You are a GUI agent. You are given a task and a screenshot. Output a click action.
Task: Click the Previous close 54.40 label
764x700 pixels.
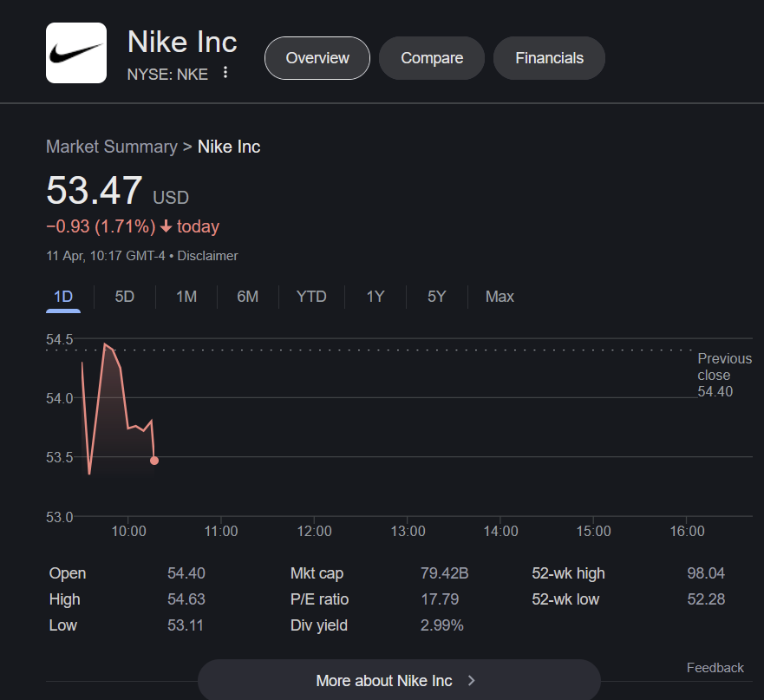(x=724, y=375)
